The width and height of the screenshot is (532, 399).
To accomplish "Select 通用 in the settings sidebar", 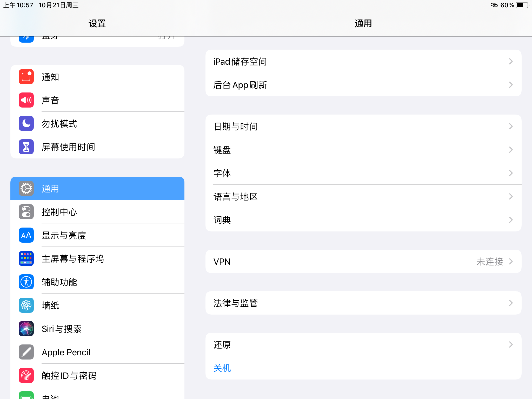I will point(97,188).
